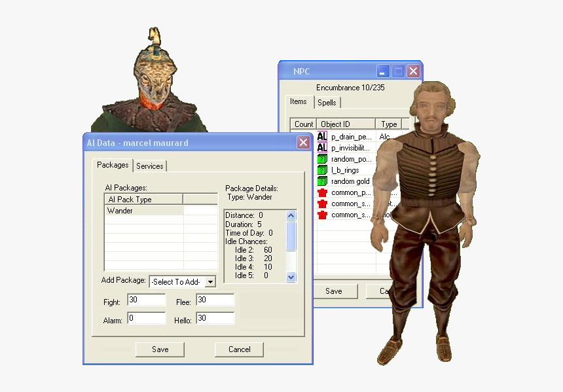The image size is (563, 392).
Task: Open the Spells tab in NPC window
Action: 327,103
